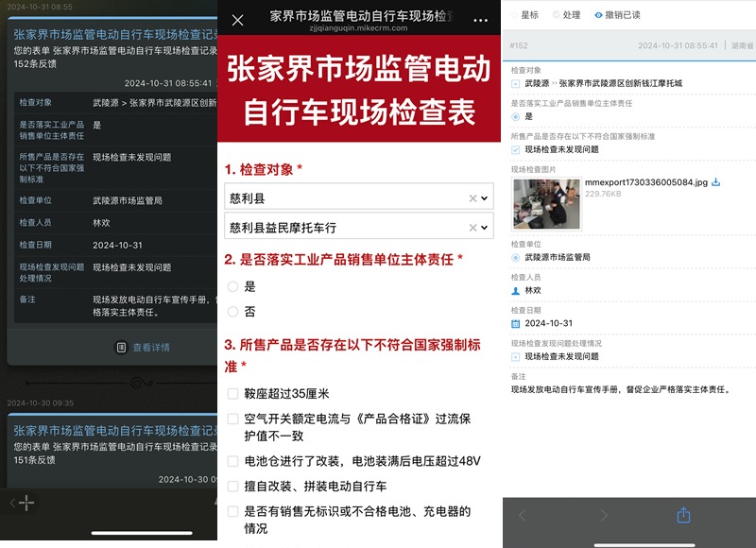Screen dimensions: 756x548
Task: Tap the forward arrow in bottom bar
Action: click(604, 515)
